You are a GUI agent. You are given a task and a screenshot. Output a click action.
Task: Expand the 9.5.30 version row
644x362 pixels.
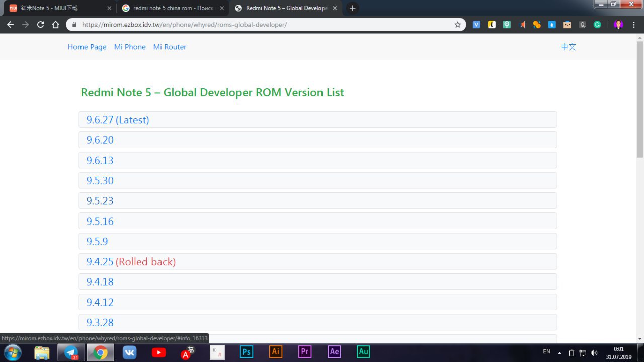318,180
